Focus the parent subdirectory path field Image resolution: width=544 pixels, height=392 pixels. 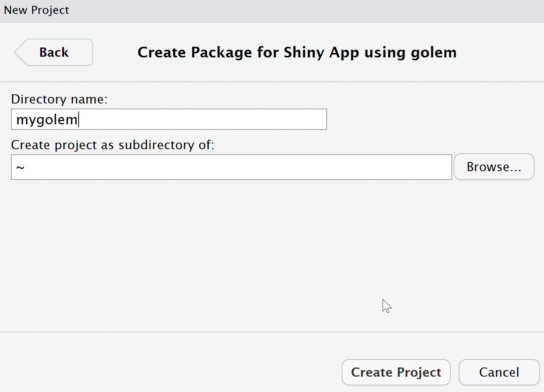pyautogui.click(x=231, y=167)
